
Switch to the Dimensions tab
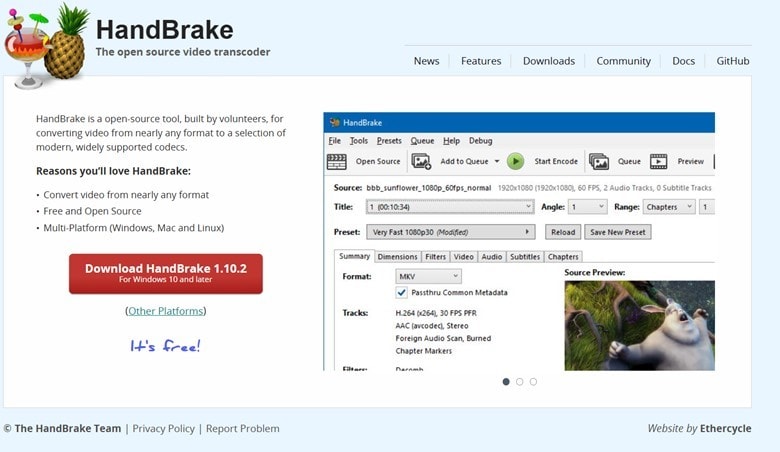point(397,257)
